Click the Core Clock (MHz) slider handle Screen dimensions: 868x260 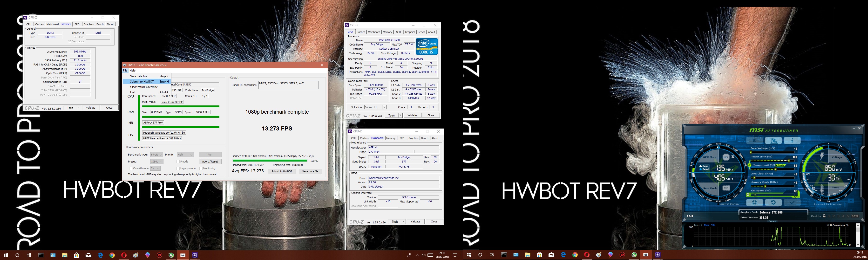tap(754, 178)
